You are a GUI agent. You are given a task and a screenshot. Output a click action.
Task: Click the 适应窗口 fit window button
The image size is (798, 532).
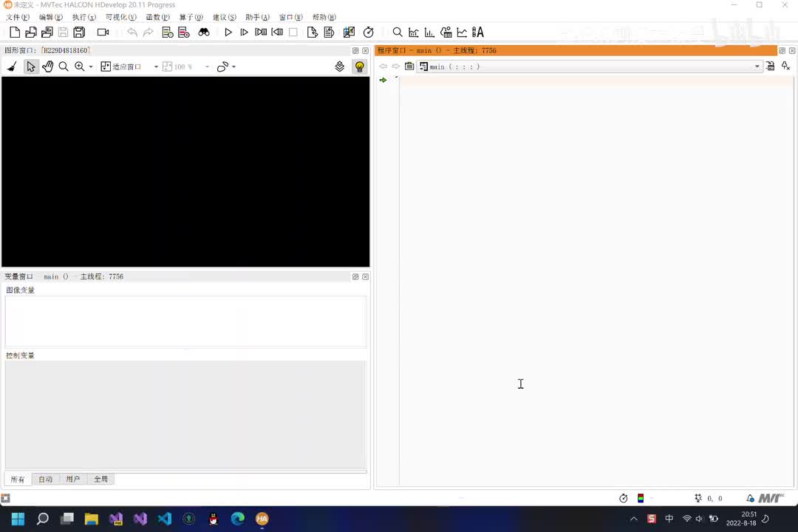(121, 66)
